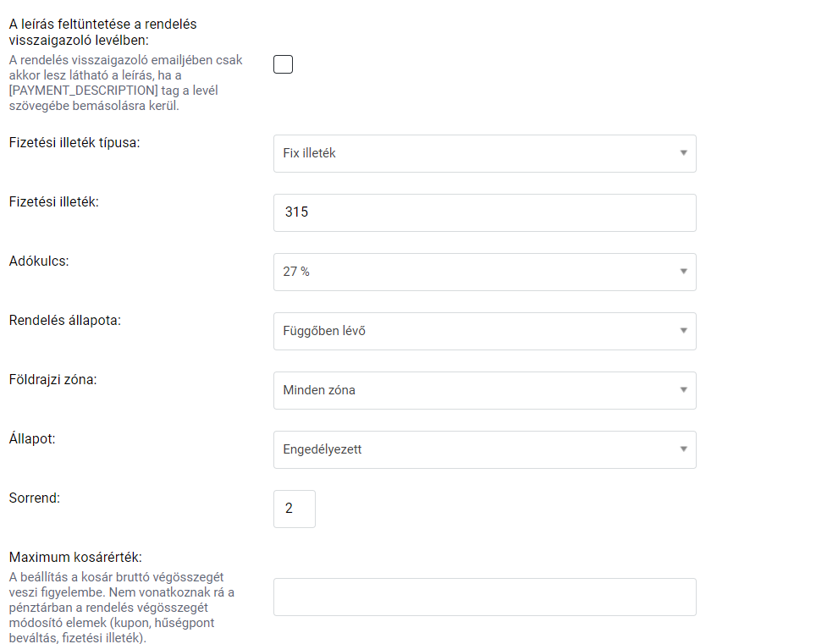Click the 'Földrajzi zóna:' label
The height and width of the screenshot is (644, 816).
click(x=52, y=379)
